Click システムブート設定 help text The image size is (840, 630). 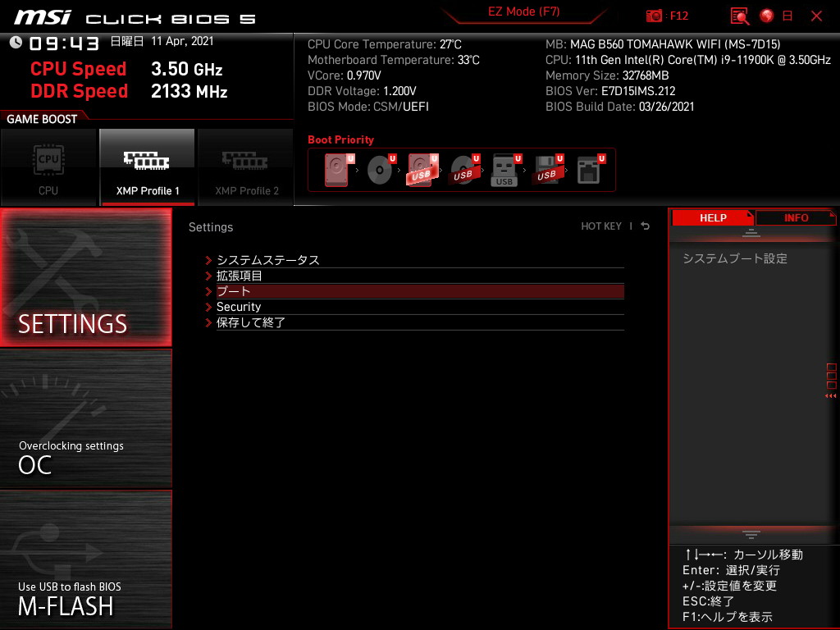click(x=735, y=258)
